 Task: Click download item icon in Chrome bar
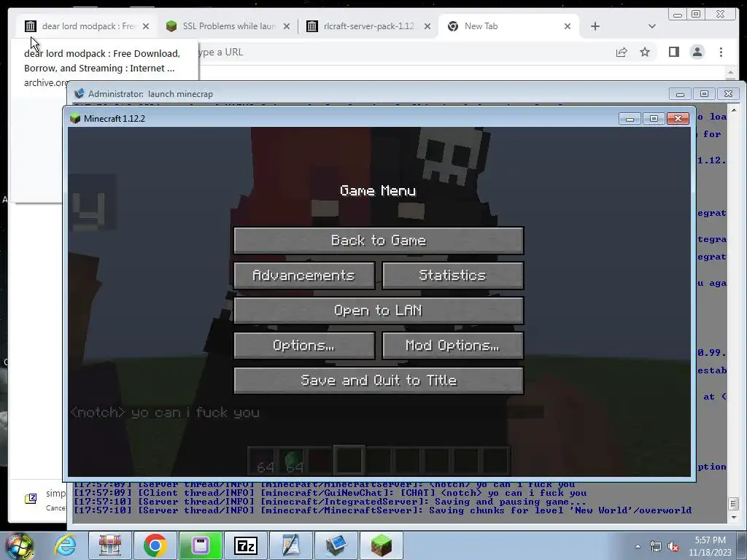click(x=31, y=498)
